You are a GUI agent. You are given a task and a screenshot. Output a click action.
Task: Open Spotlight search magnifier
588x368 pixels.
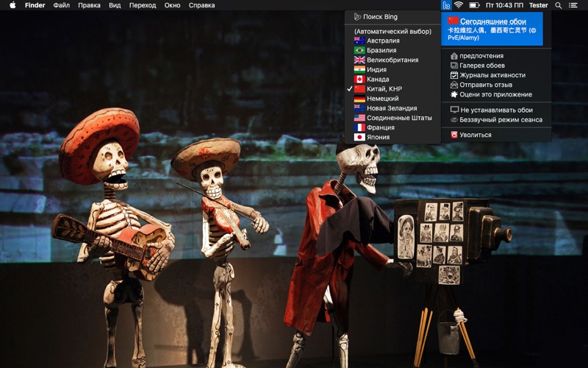(x=558, y=5)
